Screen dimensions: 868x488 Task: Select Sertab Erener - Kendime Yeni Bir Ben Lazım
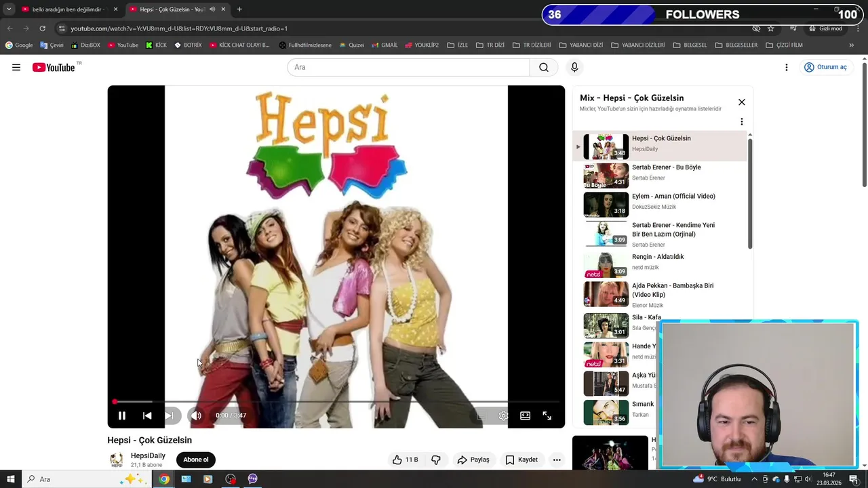click(661, 235)
